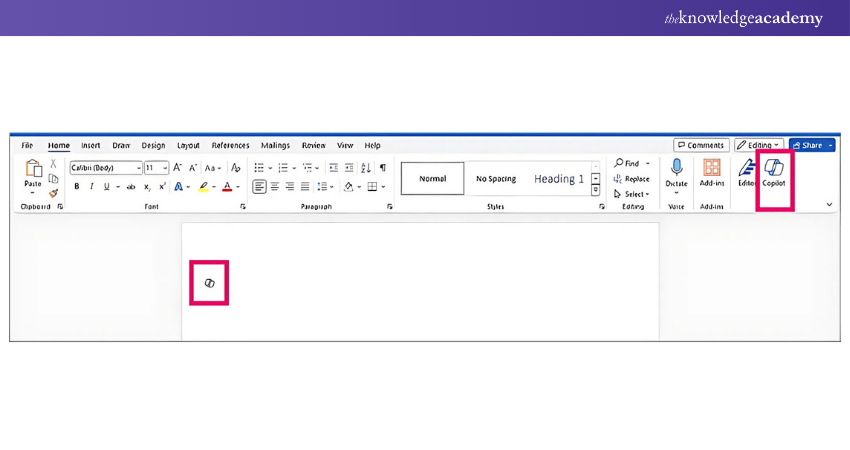Image resolution: width=850 pixels, height=450 pixels.
Task: Toggle bold formatting
Action: [x=76, y=186]
